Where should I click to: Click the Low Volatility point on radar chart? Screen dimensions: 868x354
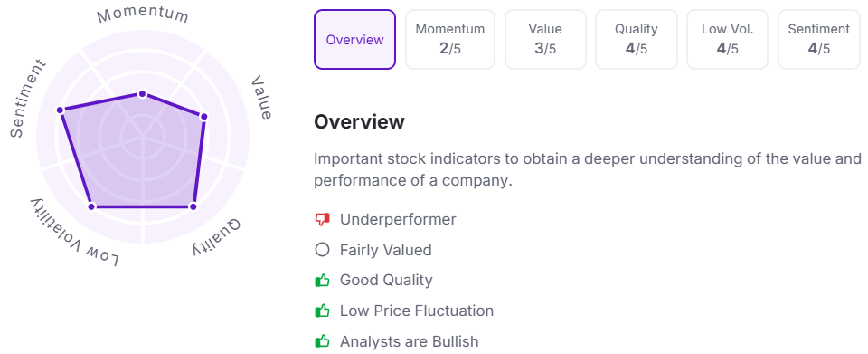coord(92,206)
